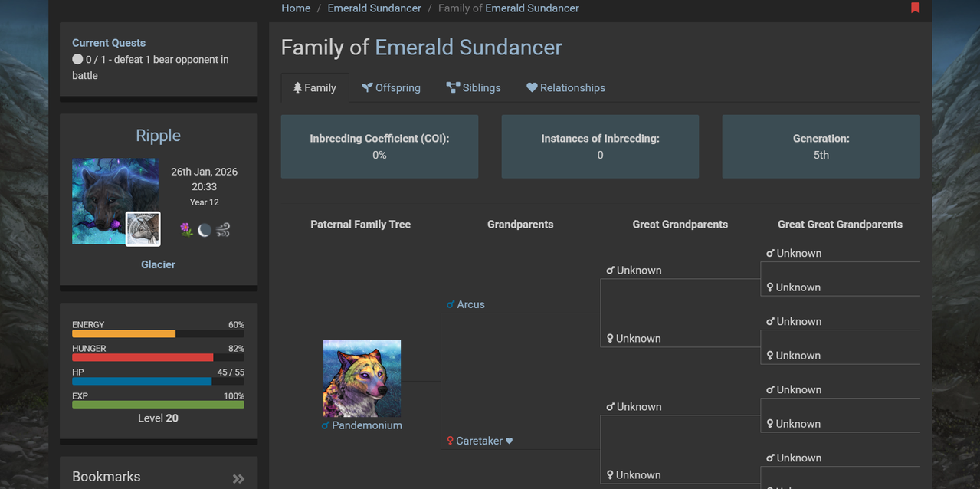This screenshot has width=980, height=489.
Task: Click the crescent moon phase icon
Action: pos(205,230)
